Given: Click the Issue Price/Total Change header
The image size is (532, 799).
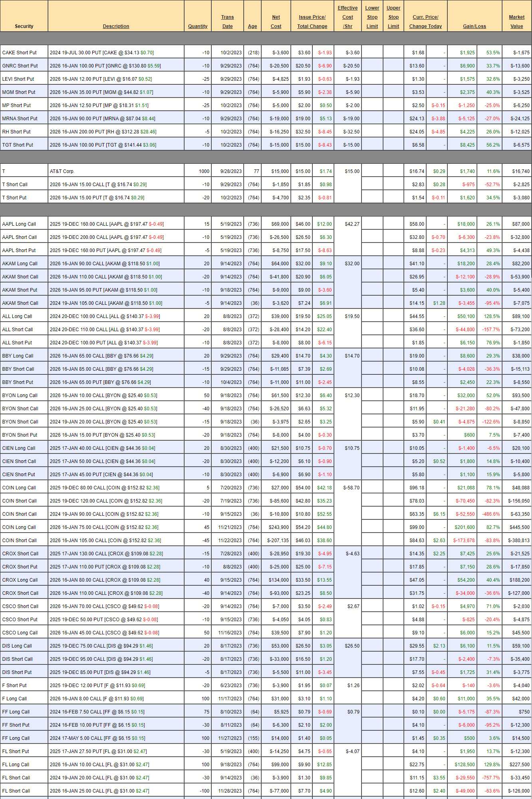Looking at the screenshot, I should 312,22.
